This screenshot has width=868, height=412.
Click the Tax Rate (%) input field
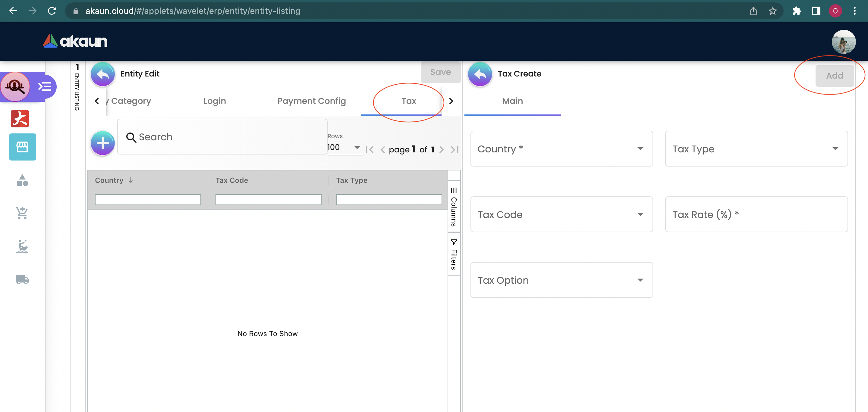click(756, 214)
